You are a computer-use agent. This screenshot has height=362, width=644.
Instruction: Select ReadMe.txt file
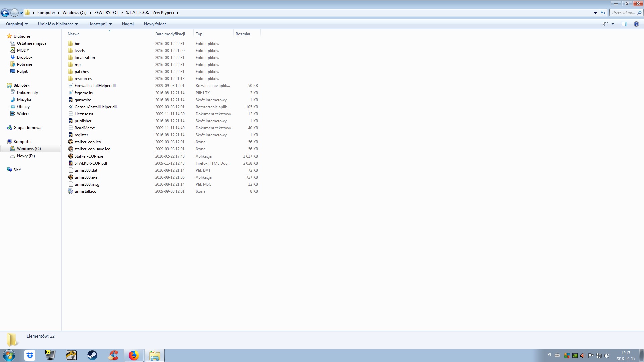[x=85, y=128]
